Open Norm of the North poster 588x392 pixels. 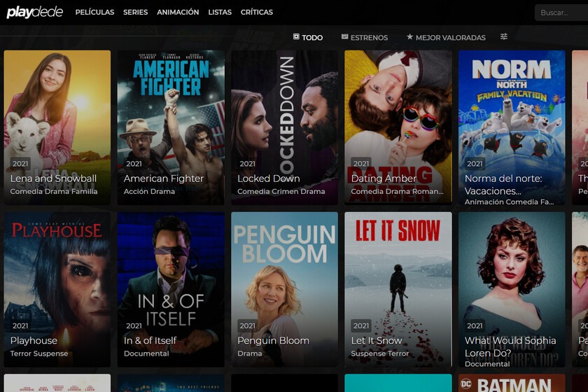tap(512, 127)
